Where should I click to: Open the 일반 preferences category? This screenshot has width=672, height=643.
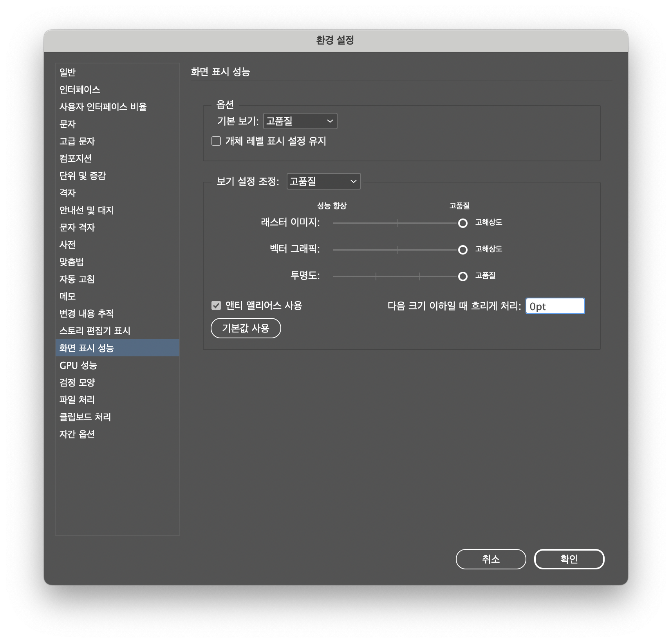[x=117, y=72]
